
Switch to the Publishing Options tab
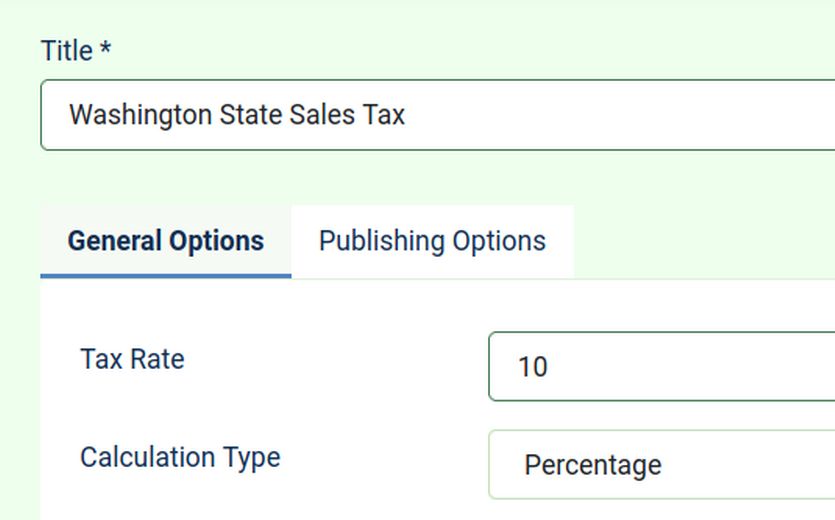pyautogui.click(x=432, y=241)
